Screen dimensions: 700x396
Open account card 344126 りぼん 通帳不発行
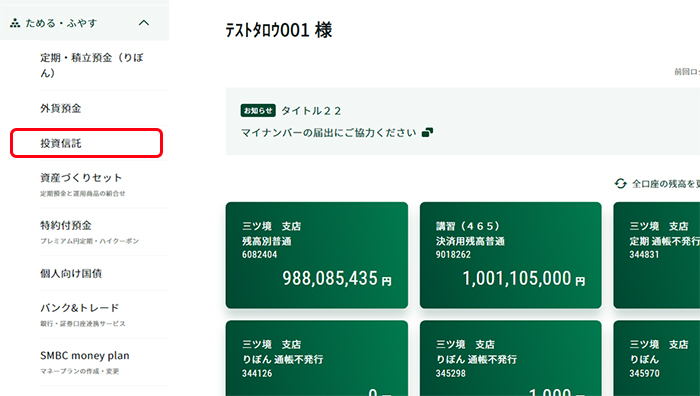pyautogui.click(x=317, y=358)
